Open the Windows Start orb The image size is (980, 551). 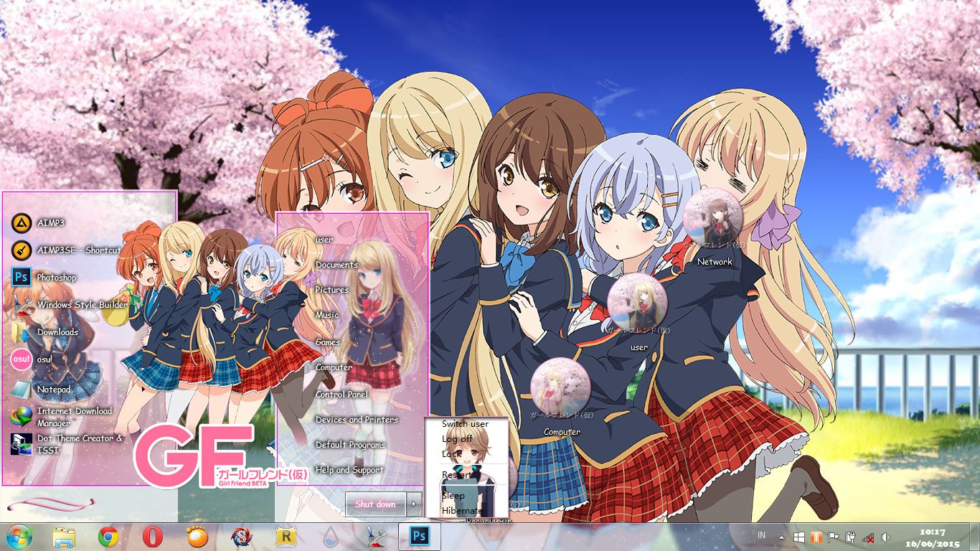pos(18,537)
